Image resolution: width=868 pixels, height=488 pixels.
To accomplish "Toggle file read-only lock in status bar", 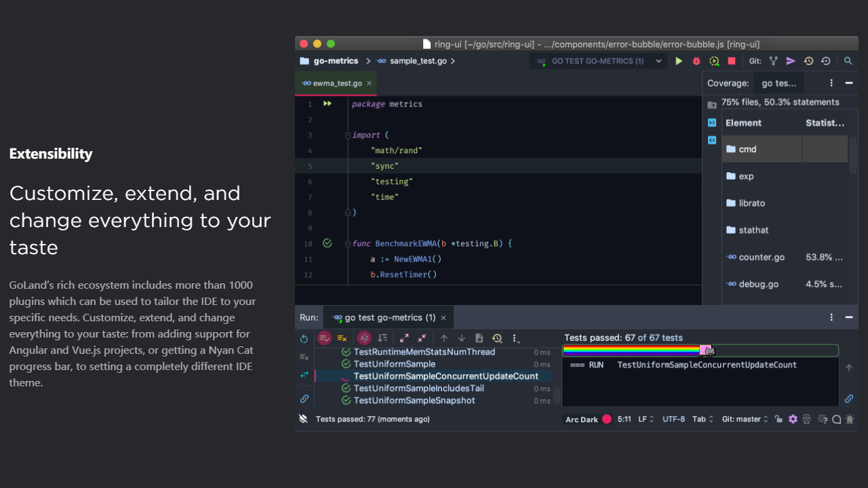I will pos(779,419).
